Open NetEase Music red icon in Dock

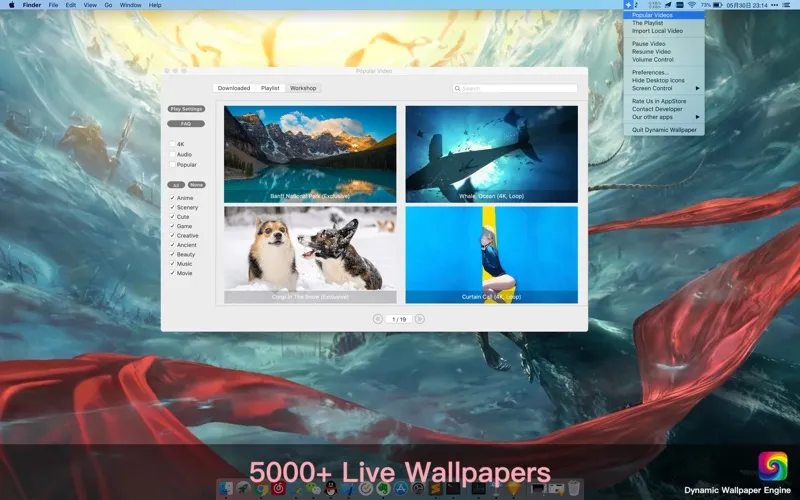pos(279,489)
